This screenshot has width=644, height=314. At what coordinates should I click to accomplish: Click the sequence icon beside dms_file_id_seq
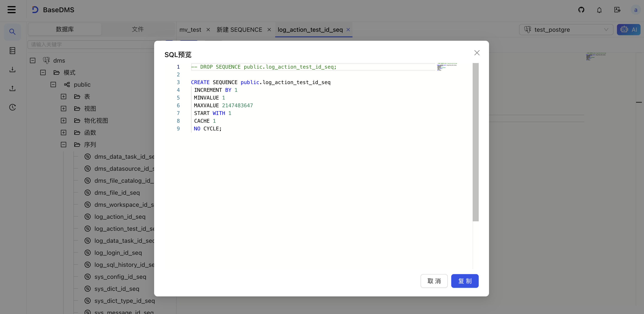click(88, 193)
